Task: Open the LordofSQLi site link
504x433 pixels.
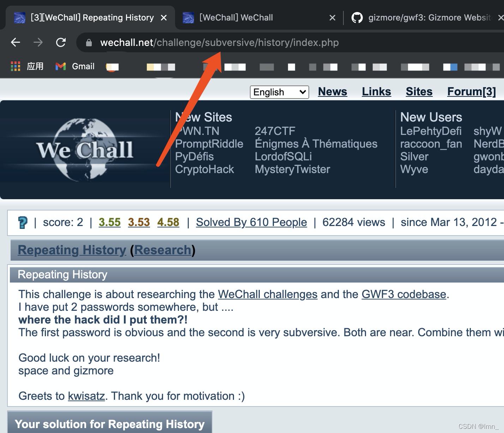Action: (x=283, y=156)
